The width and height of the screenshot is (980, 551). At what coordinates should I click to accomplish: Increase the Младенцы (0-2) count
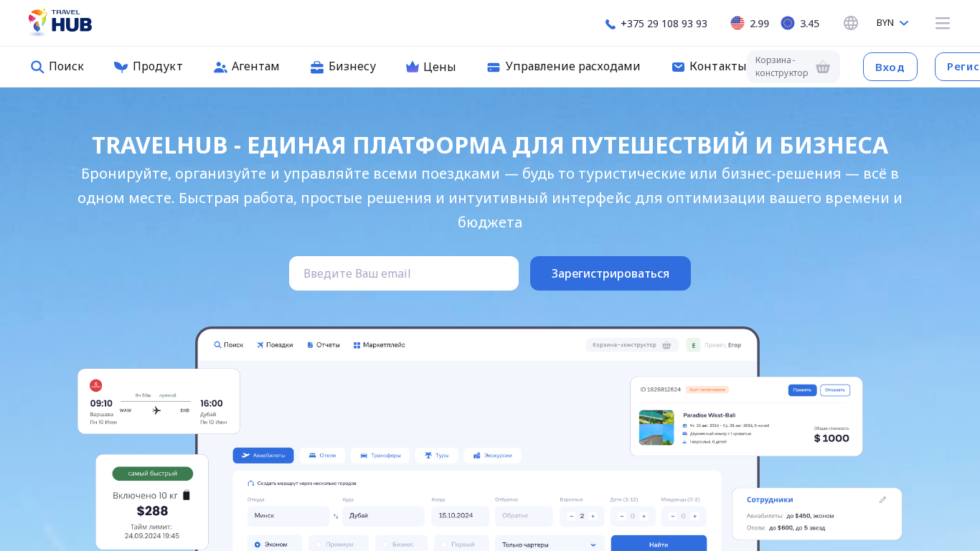[x=694, y=516]
